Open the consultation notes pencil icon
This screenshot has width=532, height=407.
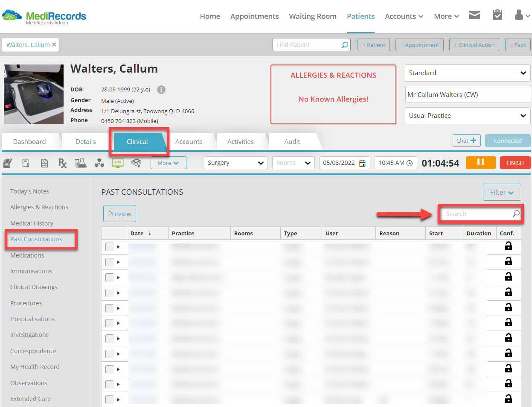(x=7, y=163)
